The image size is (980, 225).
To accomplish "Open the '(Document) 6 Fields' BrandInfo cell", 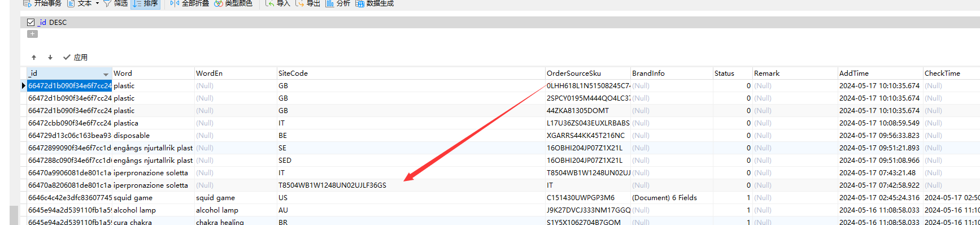I will click(672, 198).
